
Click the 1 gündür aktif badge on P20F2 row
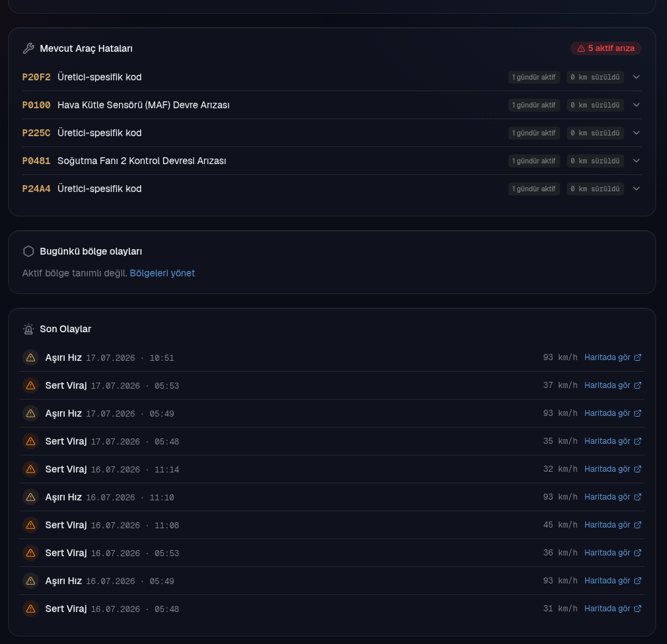pos(534,77)
